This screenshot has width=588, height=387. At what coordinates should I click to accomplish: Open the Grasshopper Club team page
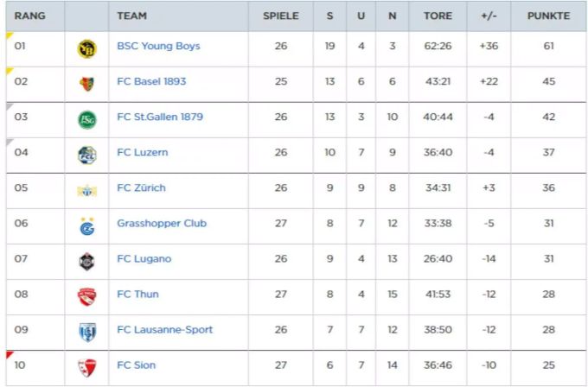[162, 223]
